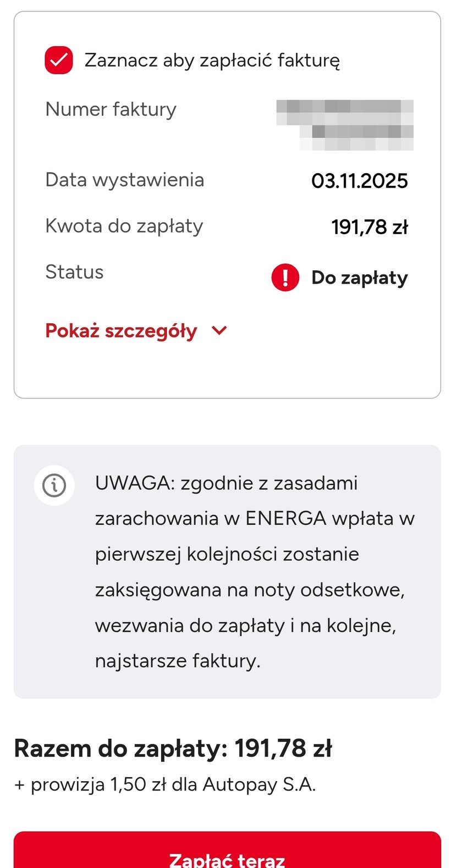Click the blurred invoice number value

(x=345, y=125)
